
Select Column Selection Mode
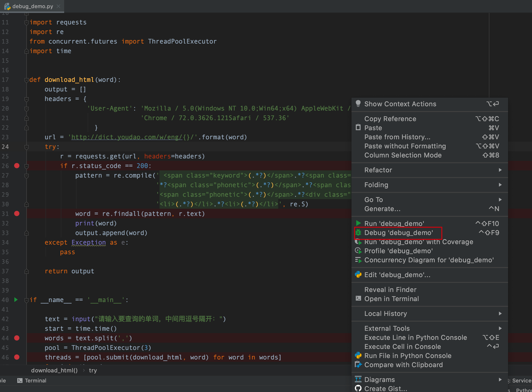point(430,155)
